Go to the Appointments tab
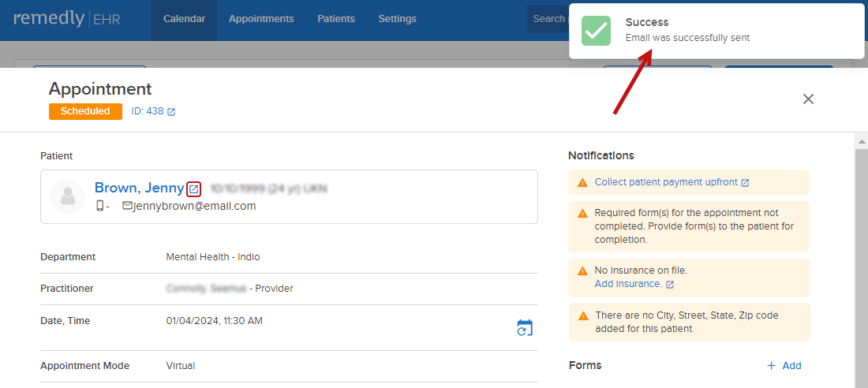The width and height of the screenshot is (868, 388). [261, 19]
